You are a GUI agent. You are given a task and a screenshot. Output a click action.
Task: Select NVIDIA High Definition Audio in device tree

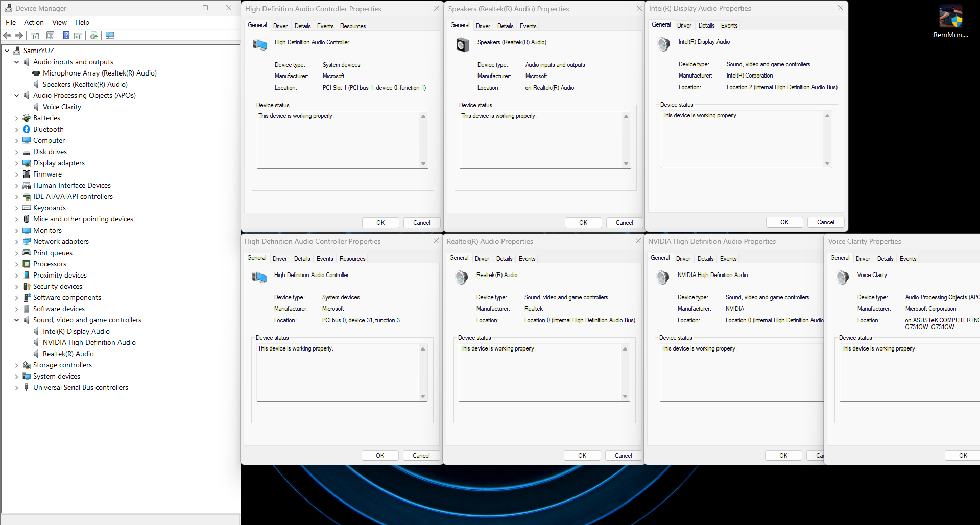pos(89,342)
